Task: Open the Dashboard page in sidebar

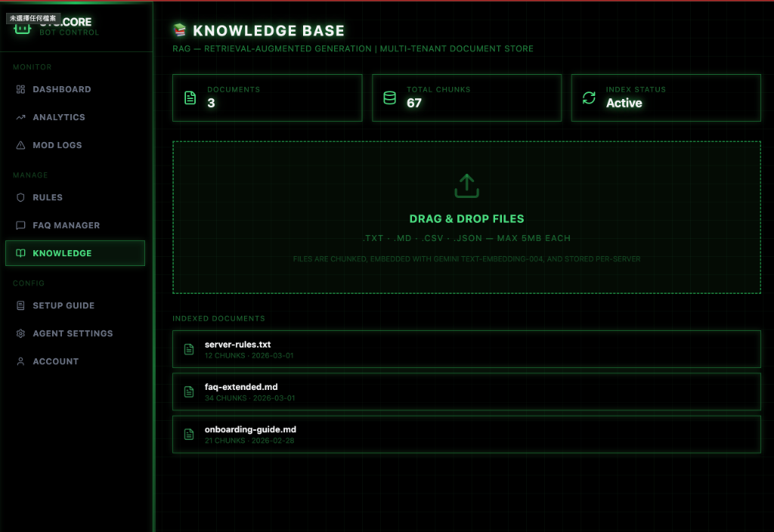Action: [61, 89]
